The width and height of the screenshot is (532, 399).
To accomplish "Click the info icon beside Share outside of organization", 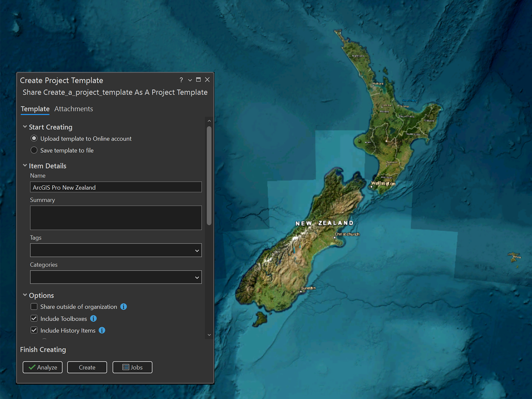I will [x=124, y=307].
